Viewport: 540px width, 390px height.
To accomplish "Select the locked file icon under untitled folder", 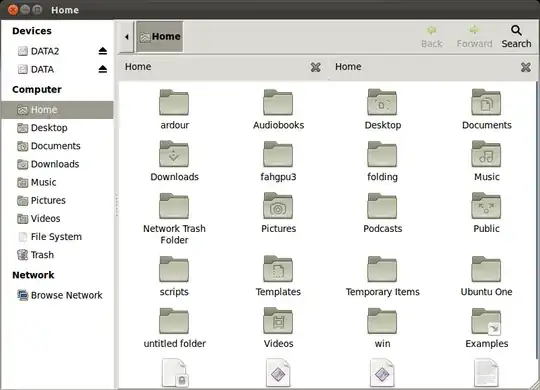I will tap(174, 373).
